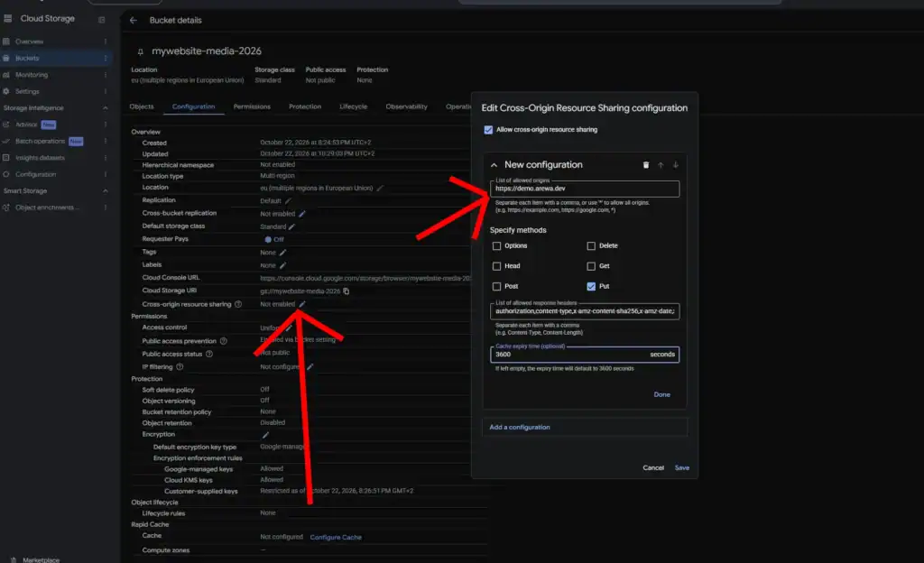Move the New configuration down
Viewport: 924px width, 563px height.
676,165
